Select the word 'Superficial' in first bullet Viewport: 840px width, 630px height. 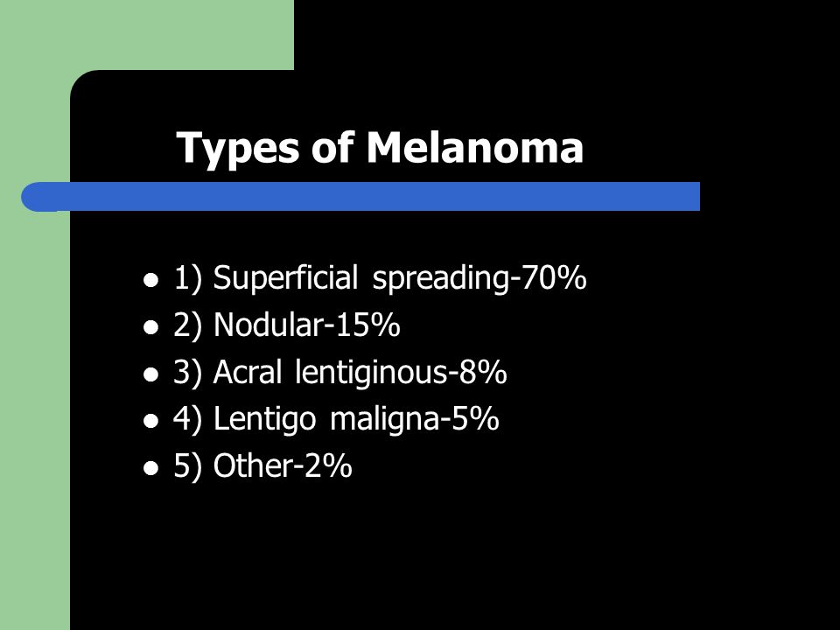pyautogui.click(x=285, y=278)
